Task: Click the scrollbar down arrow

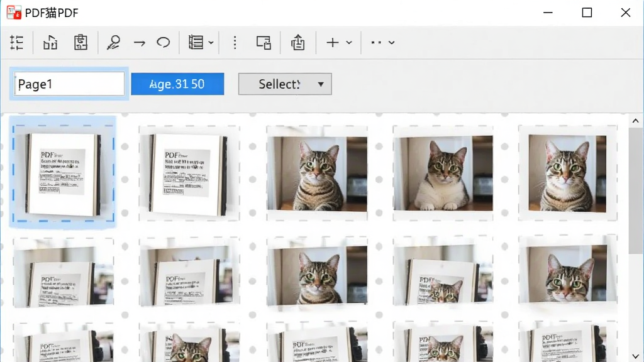Action: tap(635, 356)
